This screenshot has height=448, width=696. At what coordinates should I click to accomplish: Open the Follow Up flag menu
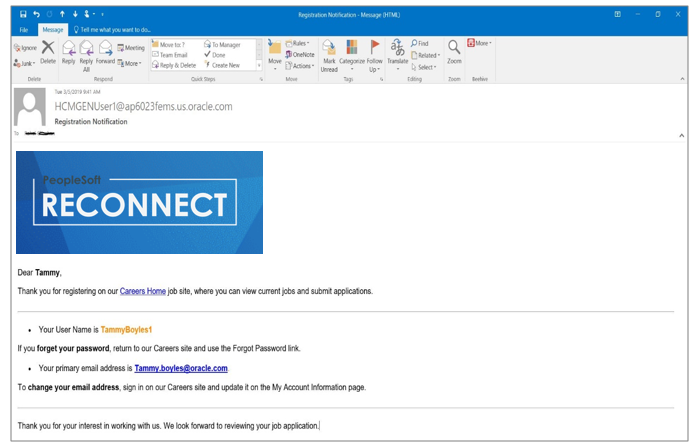pos(375,56)
